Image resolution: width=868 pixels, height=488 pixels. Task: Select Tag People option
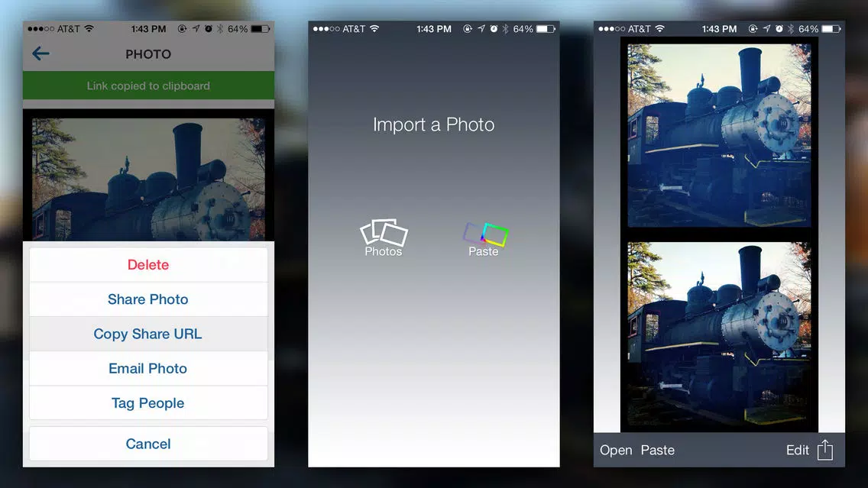(148, 402)
